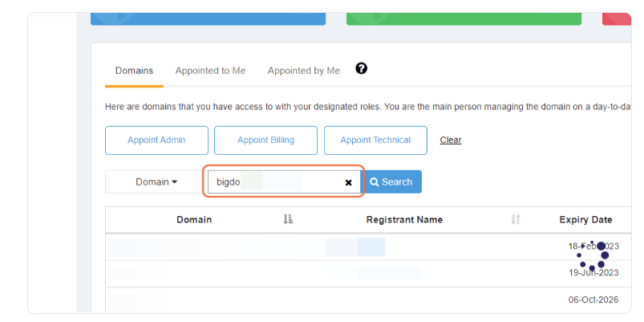Screen dimensions: 644x322
Task: Click the Registrant Name column header
Action: 404,219
